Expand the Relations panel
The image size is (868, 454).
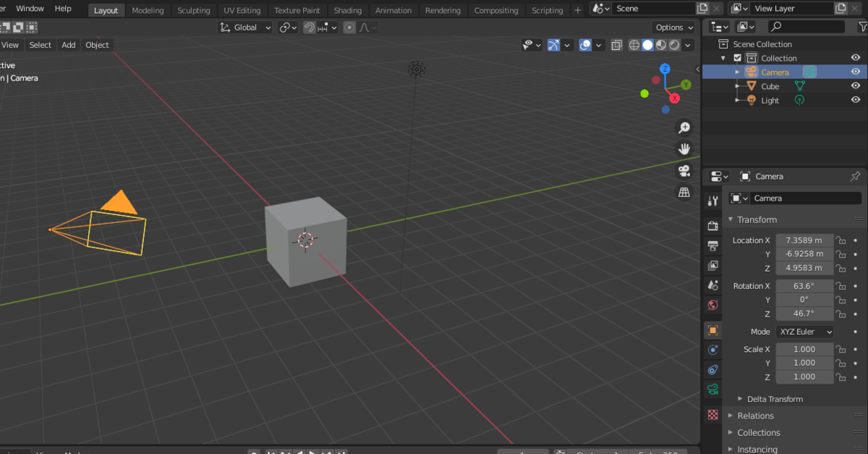[731, 416]
